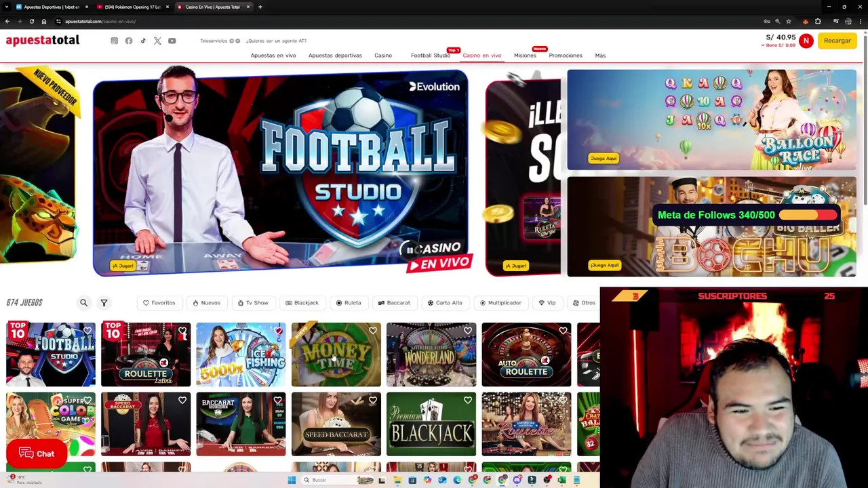The height and width of the screenshot is (488, 868).
Task: Favorite the Football Studio game heart
Action: (x=87, y=331)
